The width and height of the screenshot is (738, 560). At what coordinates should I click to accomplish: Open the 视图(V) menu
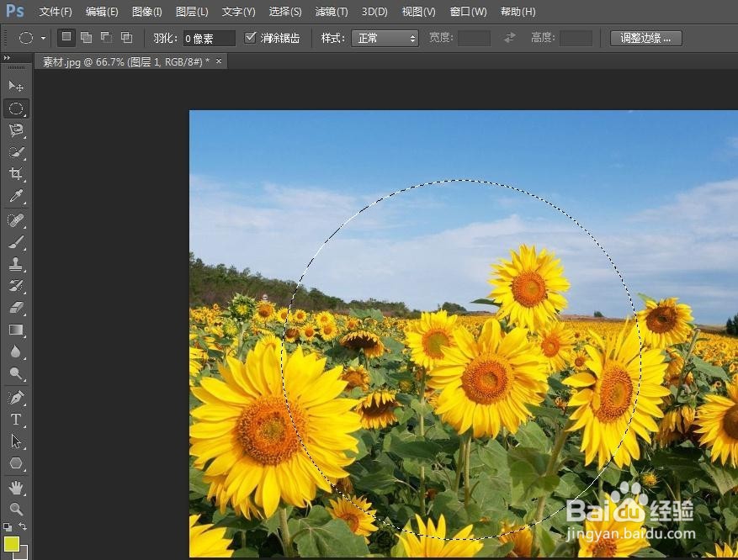[x=418, y=11]
